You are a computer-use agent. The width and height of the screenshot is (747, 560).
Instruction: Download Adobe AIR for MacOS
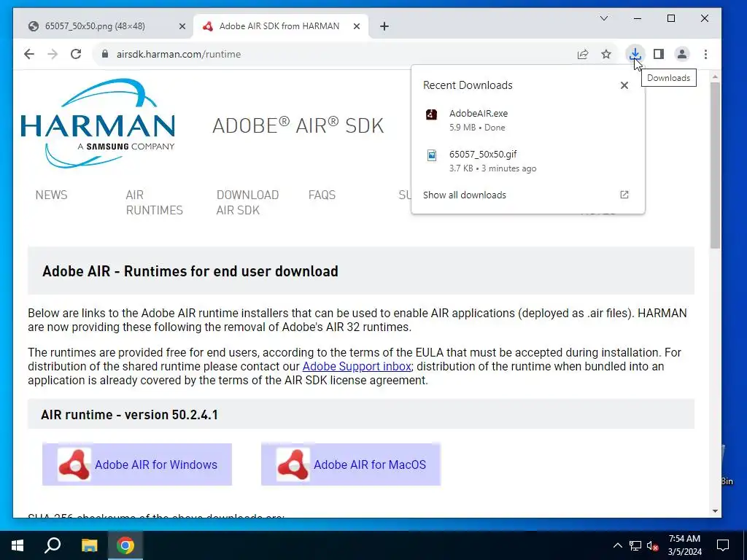(351, 464)
